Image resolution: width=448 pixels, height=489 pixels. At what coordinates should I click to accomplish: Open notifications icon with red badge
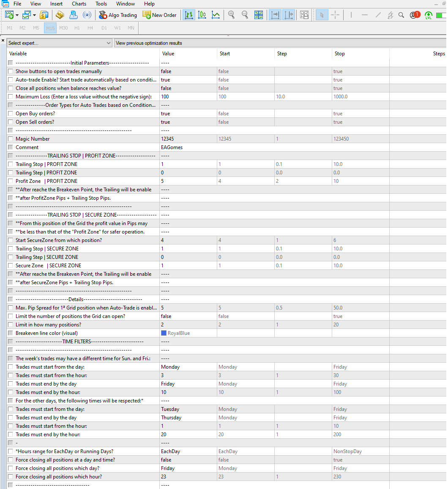tap(415, 15)
